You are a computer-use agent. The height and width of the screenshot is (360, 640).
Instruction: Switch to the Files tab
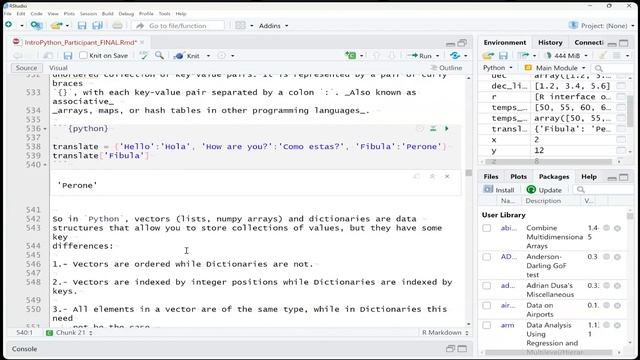point(491,177)
